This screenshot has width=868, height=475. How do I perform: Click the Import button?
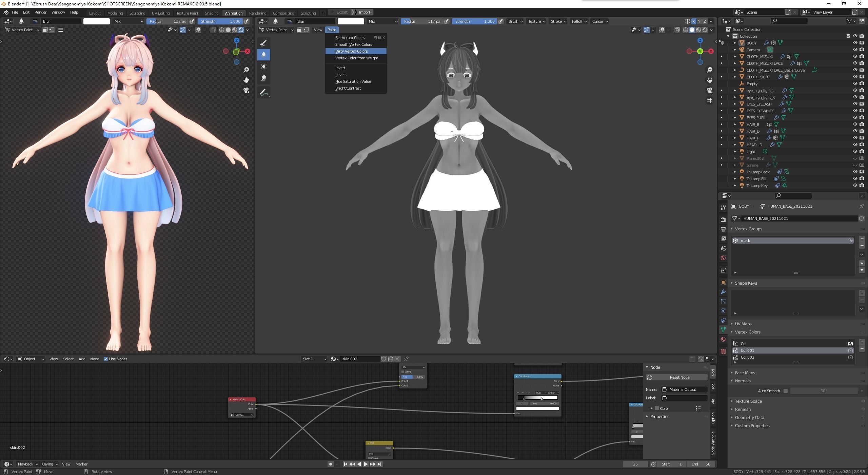click(x=364, y=12)
